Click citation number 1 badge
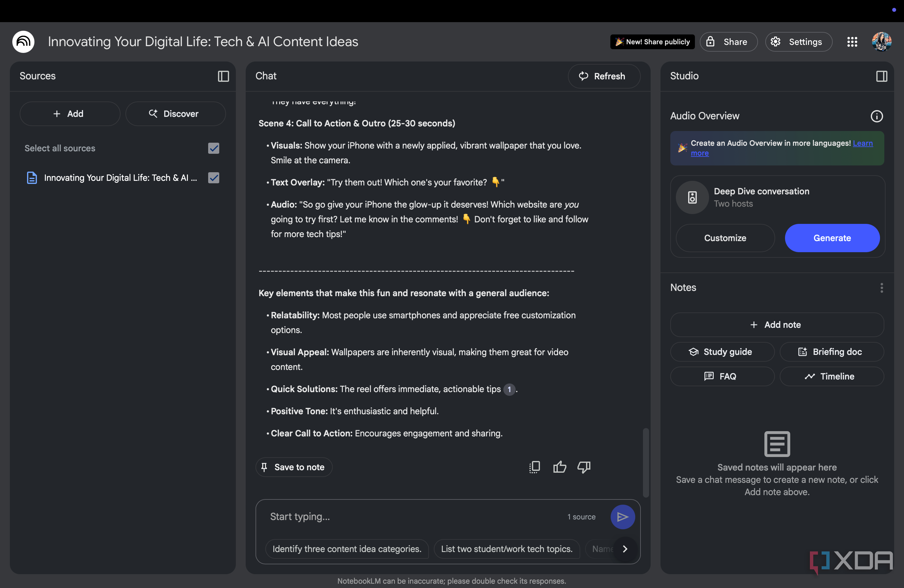Image resolution: width=904 pixels, height=588 pixels. [x=509, y=389]
